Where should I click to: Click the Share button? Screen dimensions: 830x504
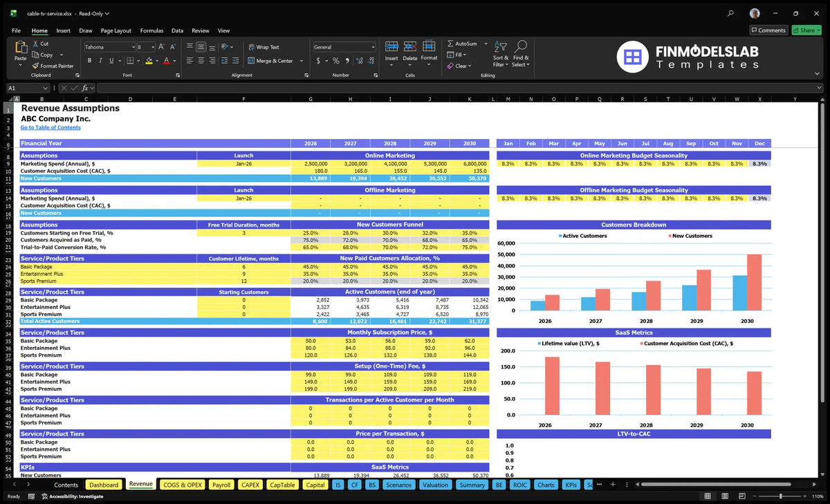(806, 30)
